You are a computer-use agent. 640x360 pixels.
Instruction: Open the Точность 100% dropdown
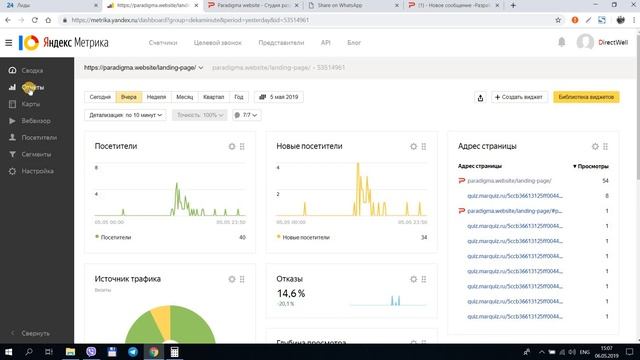click(200, 115)
